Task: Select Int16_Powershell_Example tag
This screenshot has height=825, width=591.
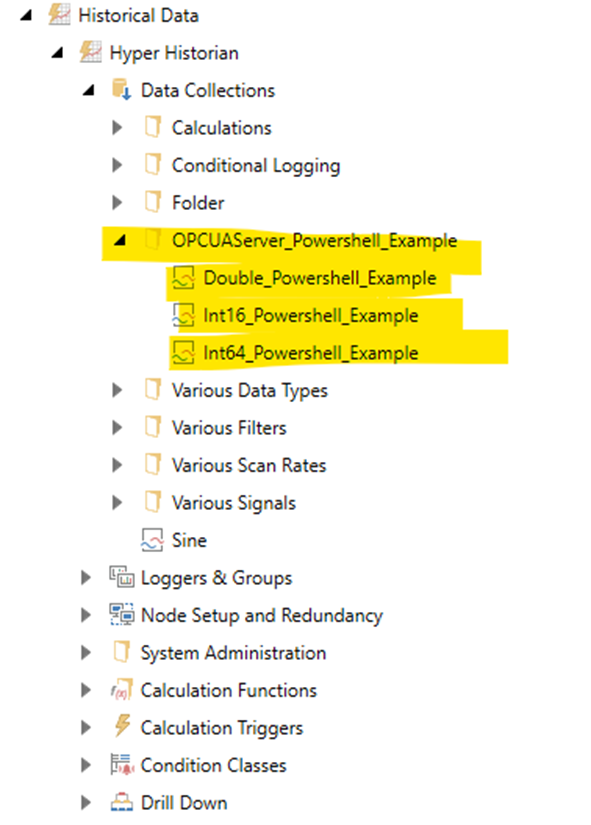Action: pyautogui.click(x=310, y=315)
